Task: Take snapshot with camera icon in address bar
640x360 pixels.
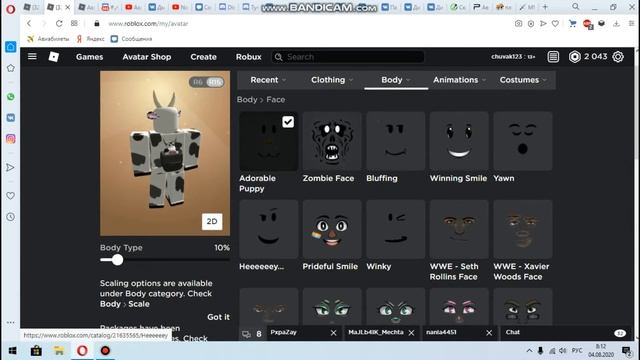Action: (518, 24)
